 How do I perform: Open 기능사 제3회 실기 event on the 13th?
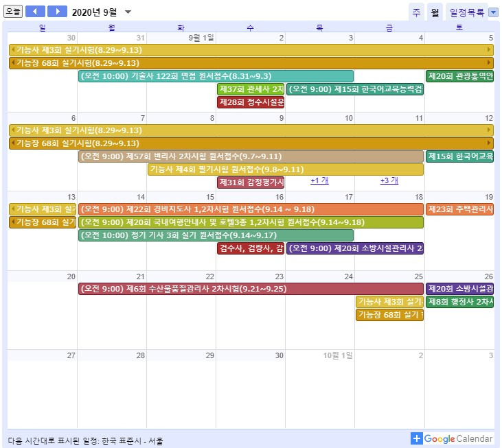(x=43, y=209)
